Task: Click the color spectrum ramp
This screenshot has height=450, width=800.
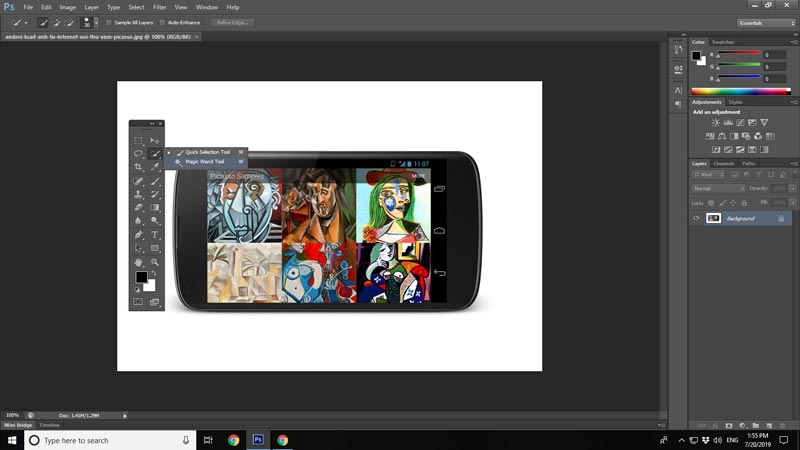Action: coord(741,92)
